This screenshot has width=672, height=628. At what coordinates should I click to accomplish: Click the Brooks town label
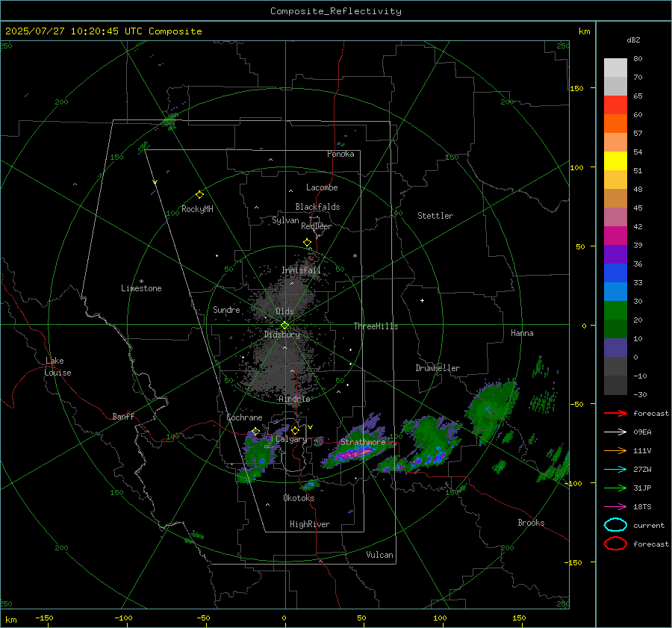pyautogui.click(x=531, y=523)
